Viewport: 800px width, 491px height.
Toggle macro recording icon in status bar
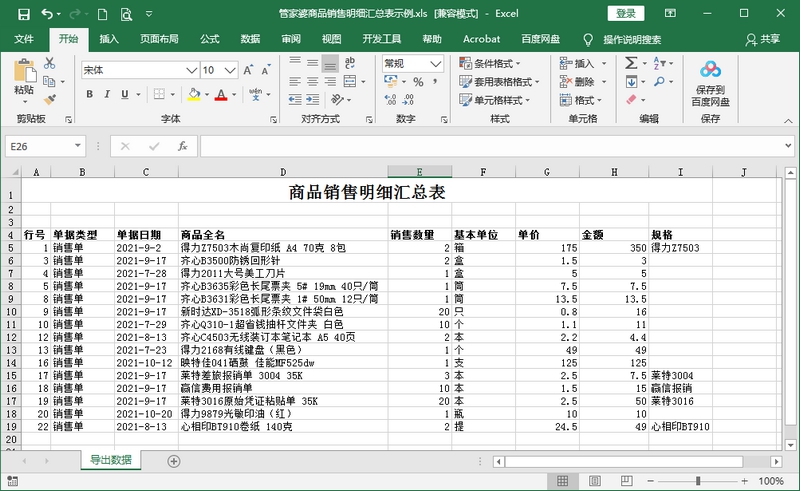13,481
